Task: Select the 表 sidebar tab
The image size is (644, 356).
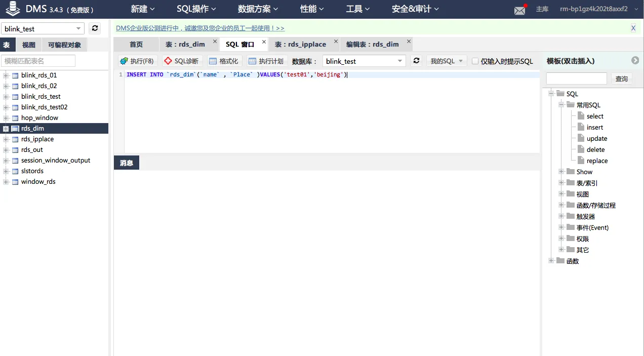Action: point(7,45)
